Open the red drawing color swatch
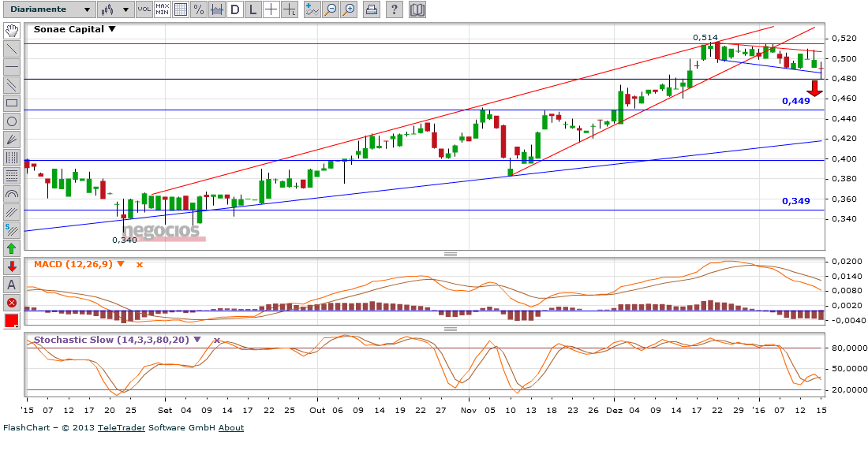This screenshot has width=868, height=458. click(x=12, y=321)
